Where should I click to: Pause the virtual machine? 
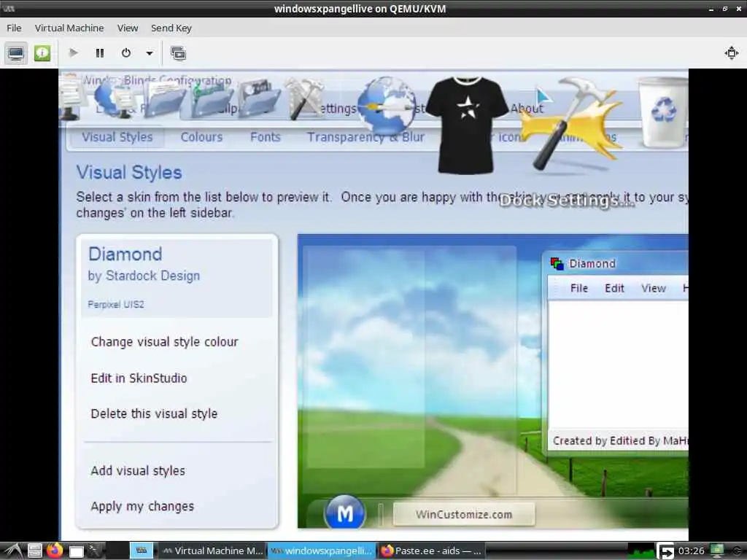click(99, 52)
